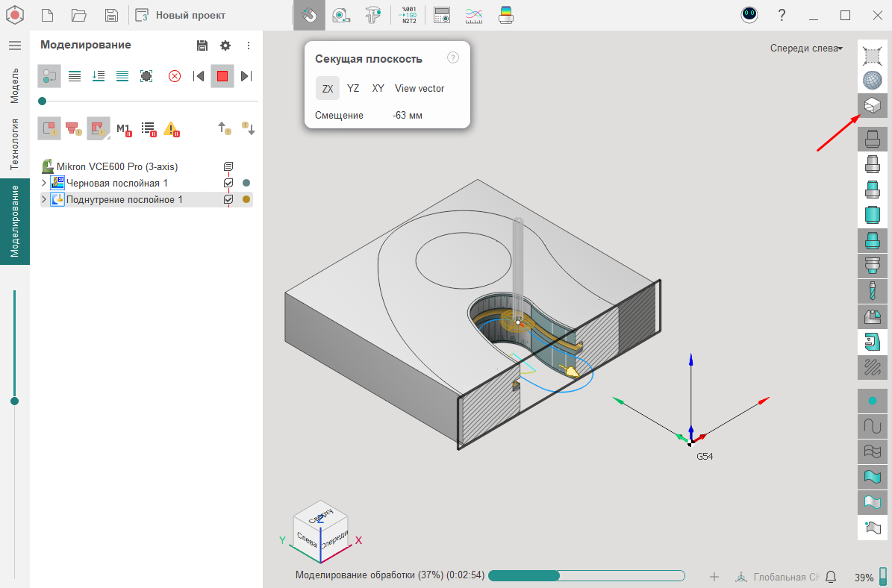Click the magnet snap icon in top toolbar
This screenshot has width=892, height=588.
309,15
